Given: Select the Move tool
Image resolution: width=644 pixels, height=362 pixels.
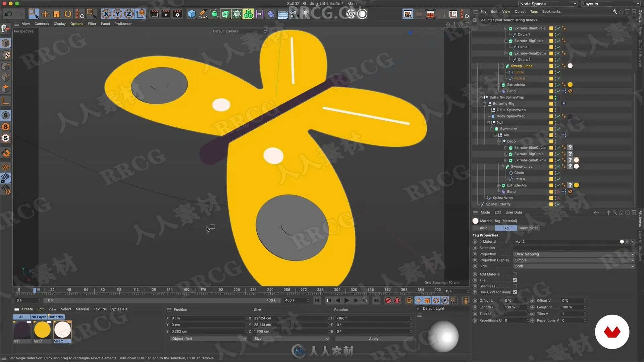Looking at the screenshot, I should pyautogui.click(x=45, y=14).
